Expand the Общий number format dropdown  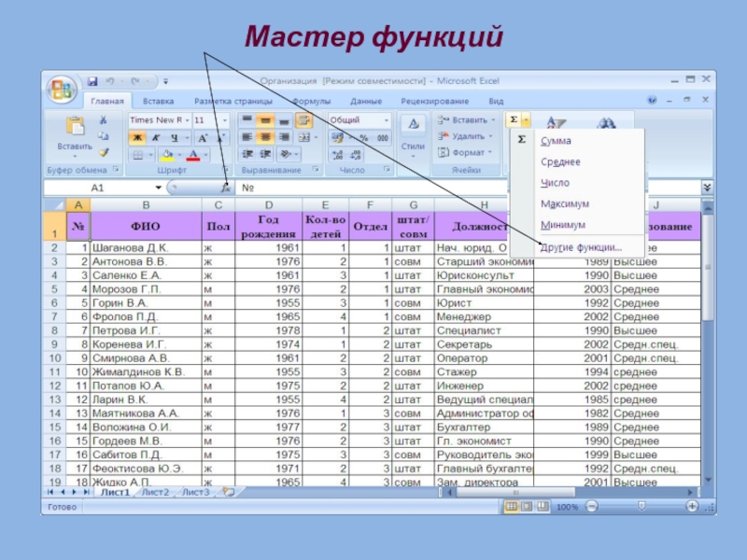tap(387, 120)
